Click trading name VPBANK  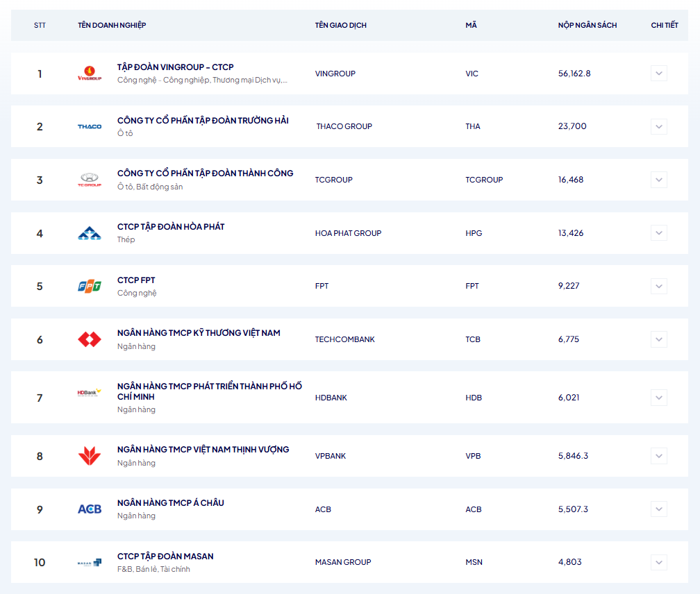click(x=331, y=456)
